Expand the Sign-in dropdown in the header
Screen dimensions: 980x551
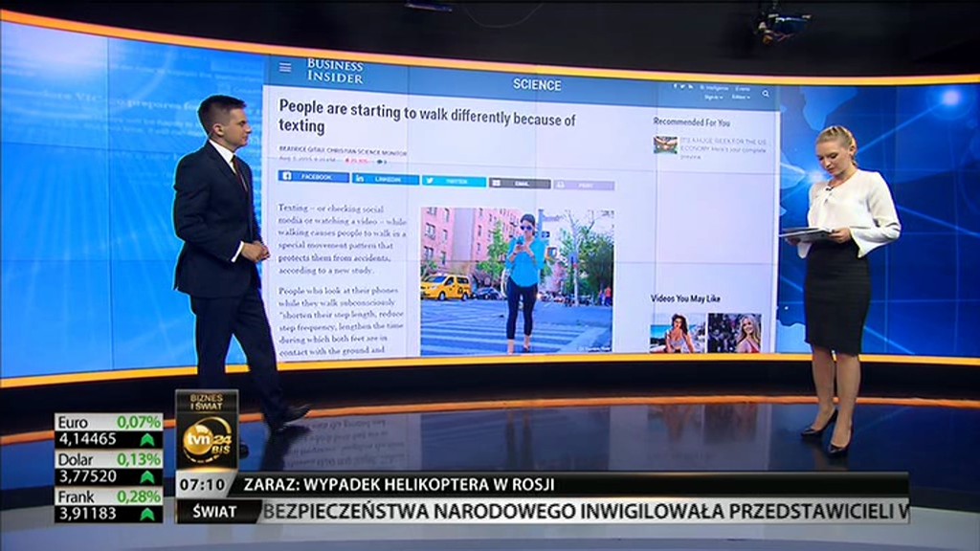tap(713, 97)
